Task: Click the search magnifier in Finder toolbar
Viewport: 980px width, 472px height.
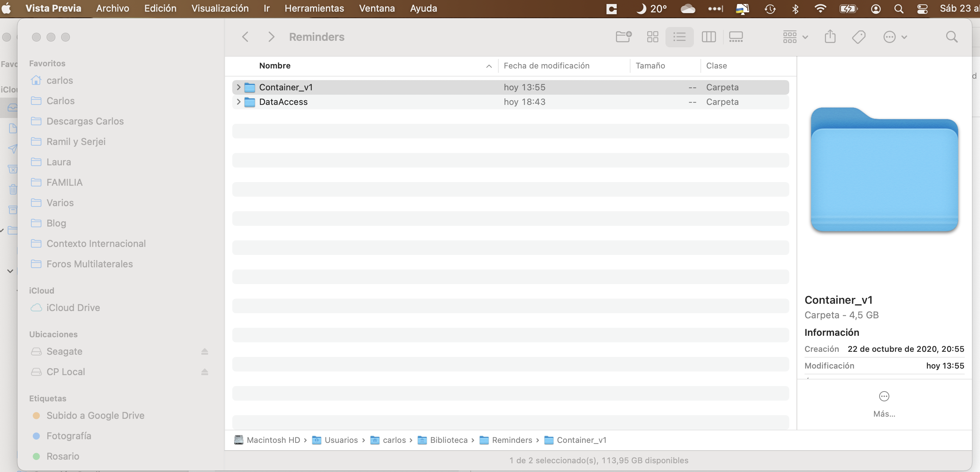Action: [x=952, y=37]
